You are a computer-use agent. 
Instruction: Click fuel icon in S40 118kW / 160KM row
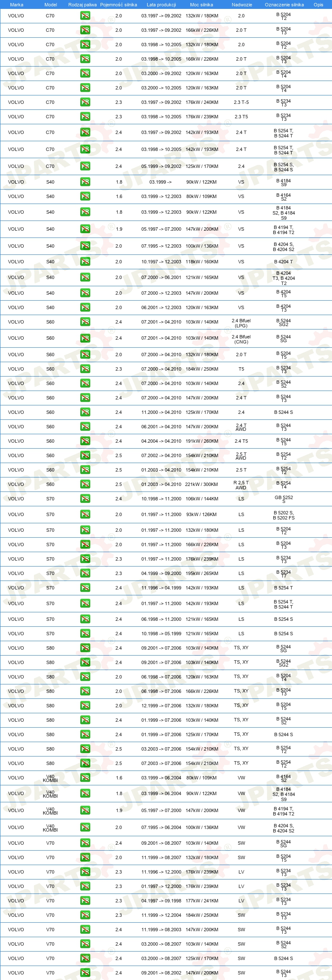coord(85,262)
